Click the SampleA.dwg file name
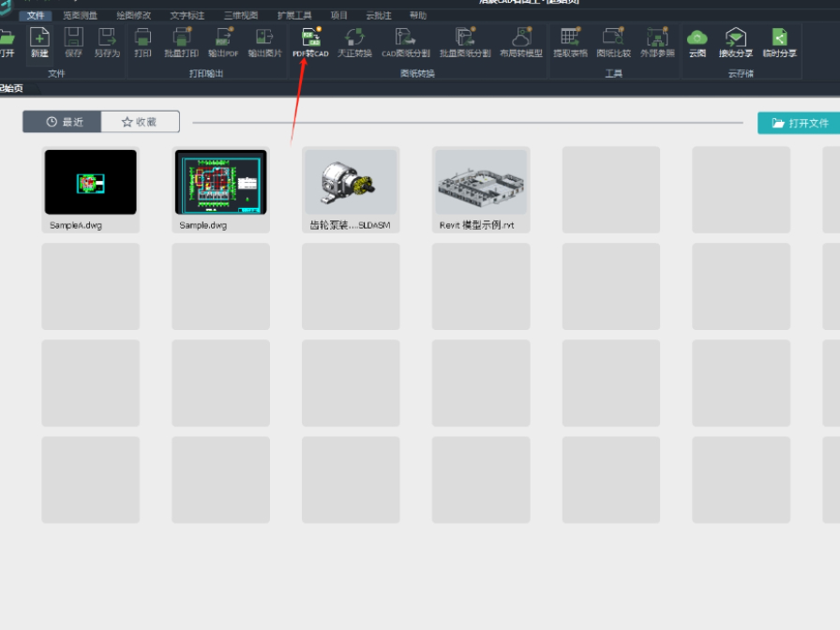The height and width of the screenshot is (630, 840). click(x=76, y=226)
